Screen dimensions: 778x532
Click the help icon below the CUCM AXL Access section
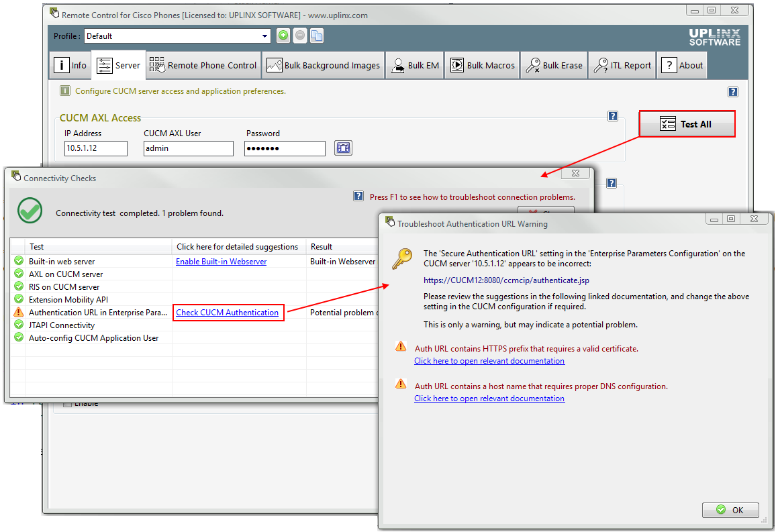coord(612,183)
